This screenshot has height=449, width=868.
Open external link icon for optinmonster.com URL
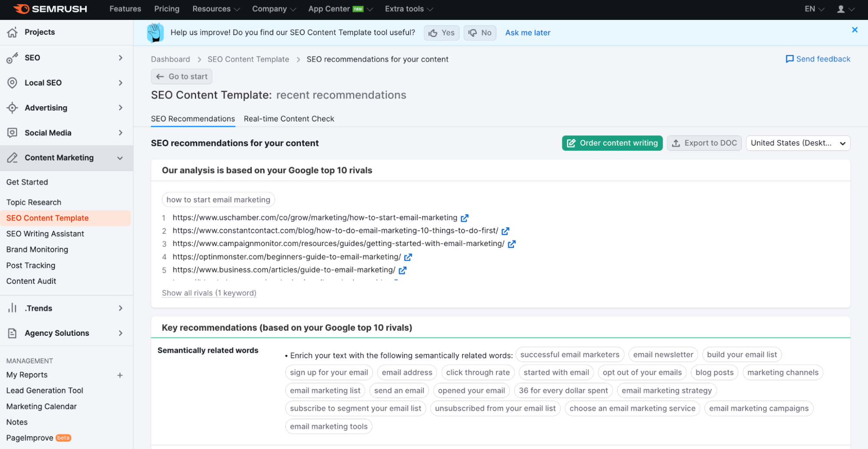pos(408,257)
